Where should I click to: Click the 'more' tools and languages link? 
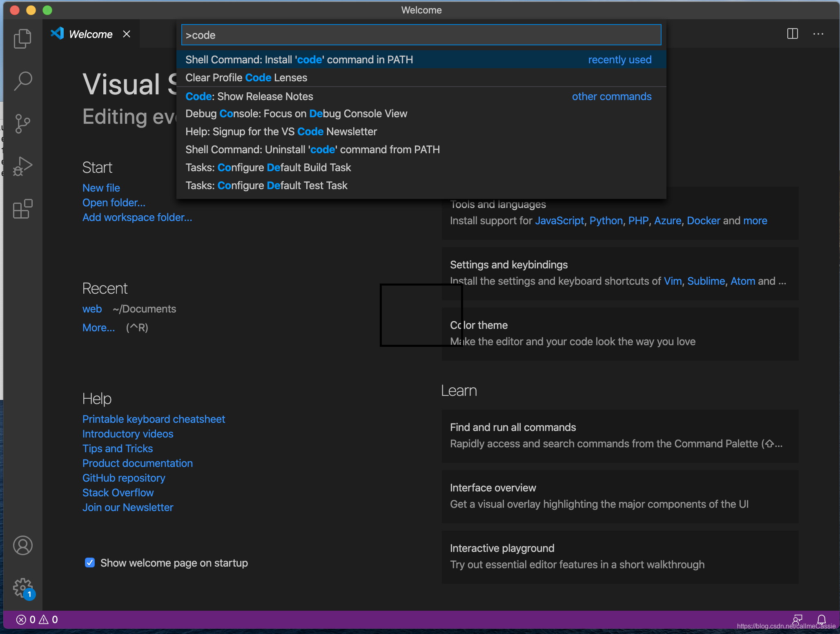(x=755, y=221)
